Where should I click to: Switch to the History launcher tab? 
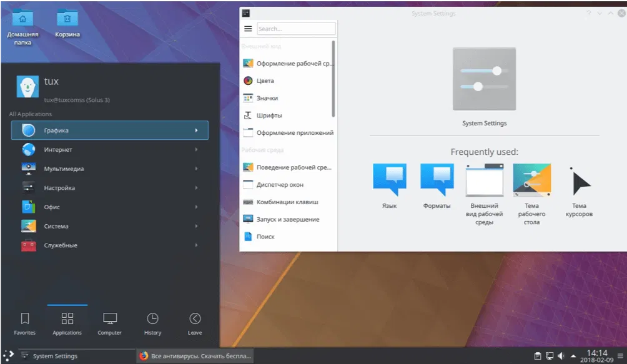click(x=152, y=323)
